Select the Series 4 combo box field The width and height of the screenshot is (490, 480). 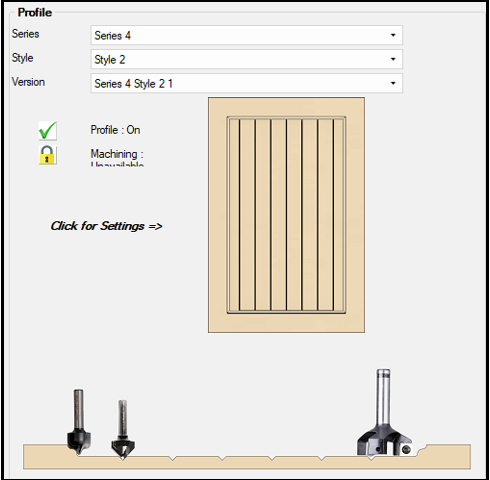247,35
